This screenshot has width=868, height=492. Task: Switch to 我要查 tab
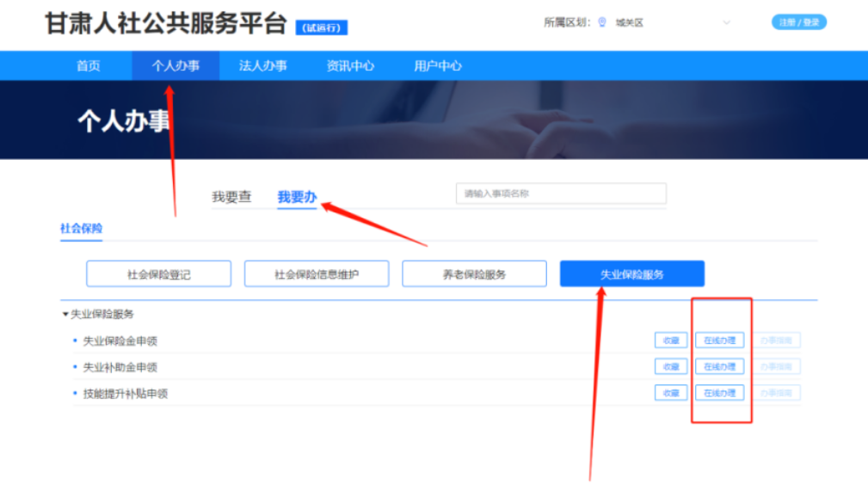pos(231,196)
